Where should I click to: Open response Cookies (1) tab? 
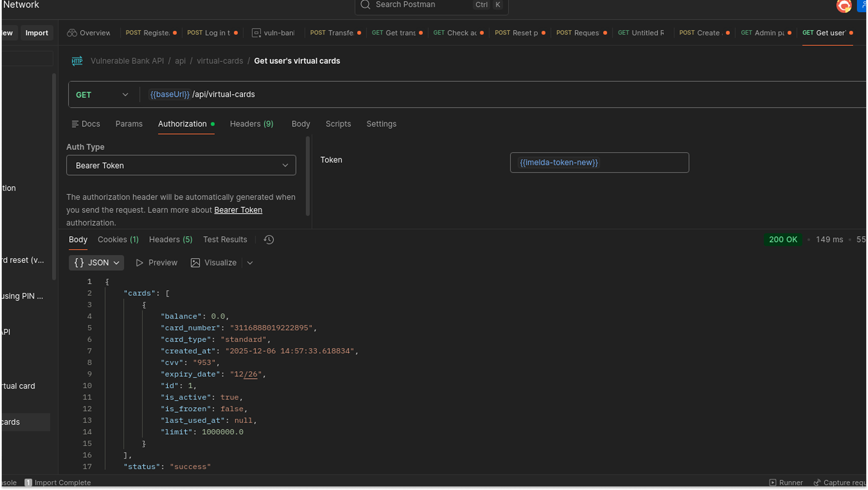point(118,240)
